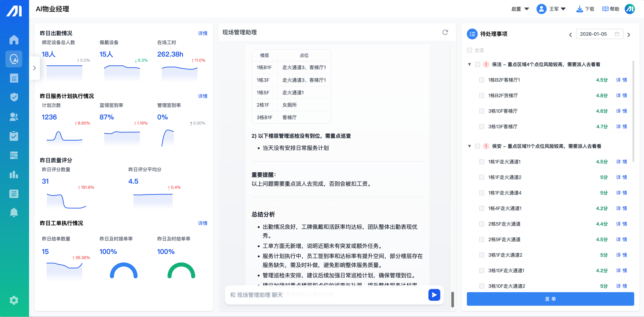The width and height of the screenshot is (644, 317).
Task: Check the 全选 select-all checkbox
Action: pos(469,50)
